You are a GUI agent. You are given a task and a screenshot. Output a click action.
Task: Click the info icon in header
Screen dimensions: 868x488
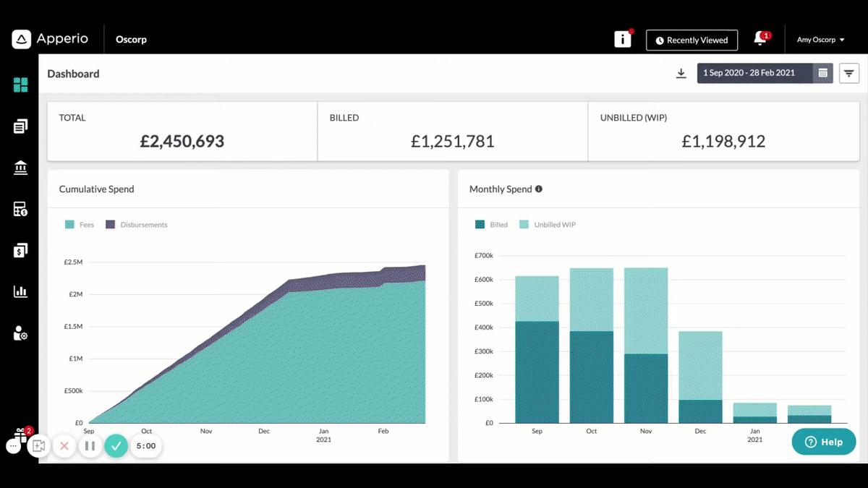tap(623, 40)
